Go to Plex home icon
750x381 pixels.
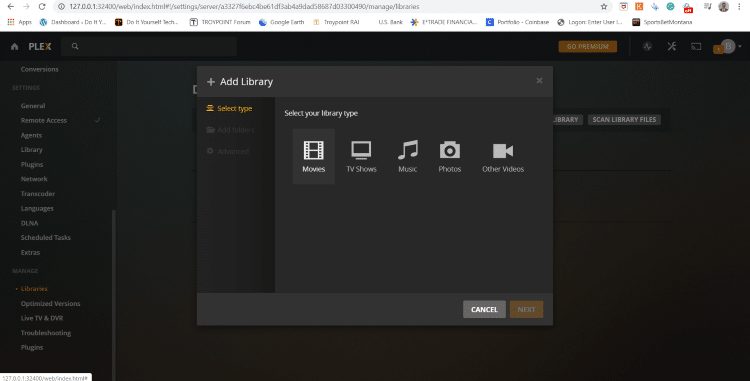point(14,46)
